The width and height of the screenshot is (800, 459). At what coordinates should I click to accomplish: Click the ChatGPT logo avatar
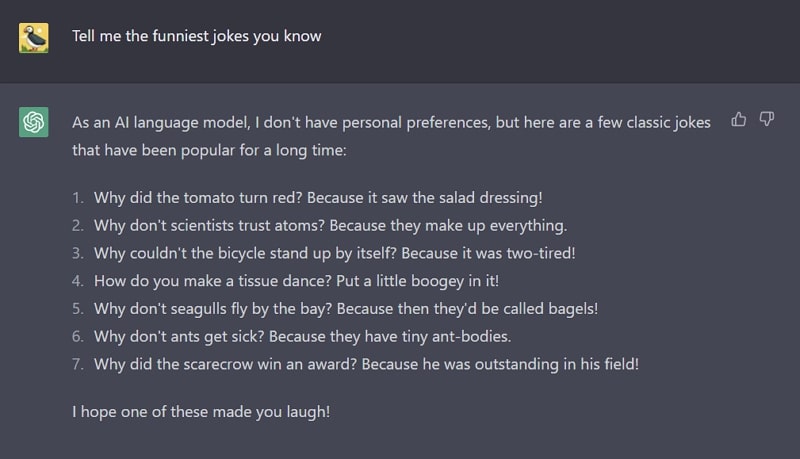pos(34,122)
